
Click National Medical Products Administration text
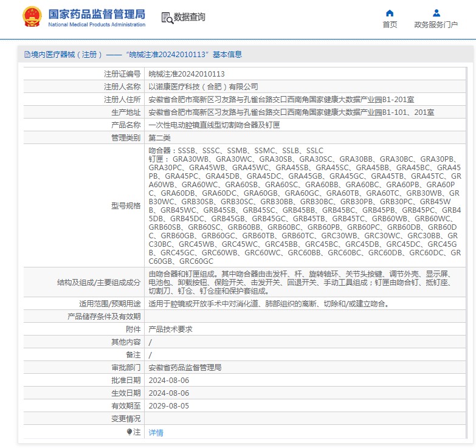coord(97,24)
